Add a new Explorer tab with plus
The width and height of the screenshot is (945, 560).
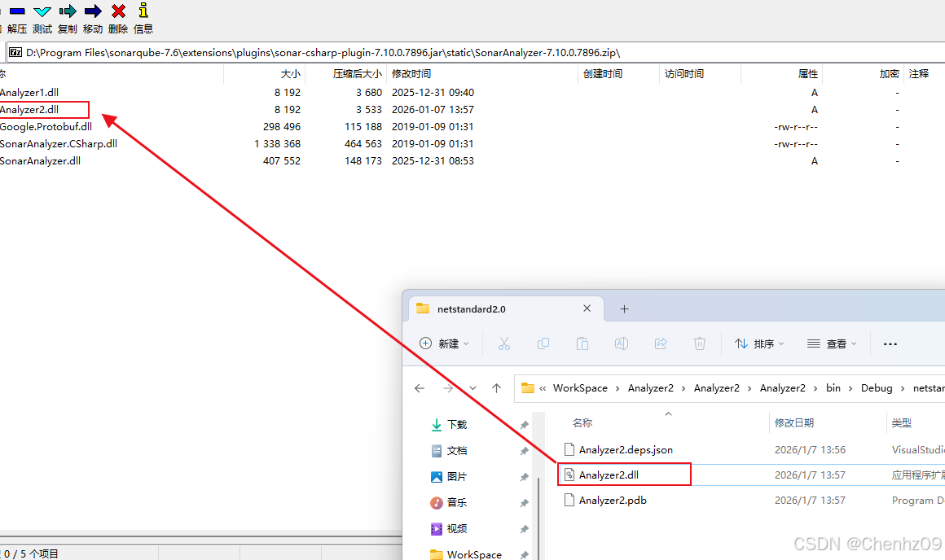pos(624,309)
